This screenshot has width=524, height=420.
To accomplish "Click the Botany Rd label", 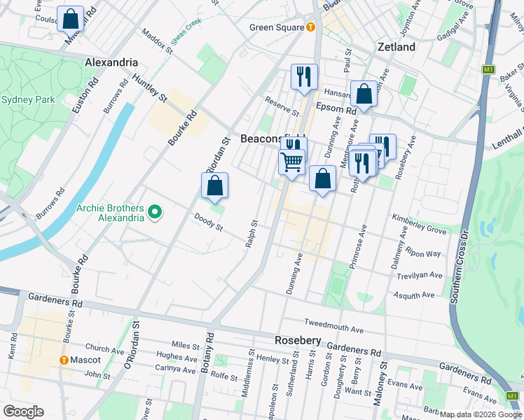I will coord(207,353).
